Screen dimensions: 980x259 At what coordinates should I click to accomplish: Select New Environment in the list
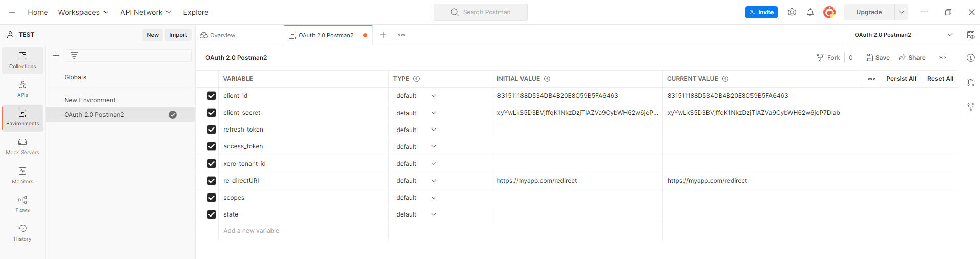point(90,100)
